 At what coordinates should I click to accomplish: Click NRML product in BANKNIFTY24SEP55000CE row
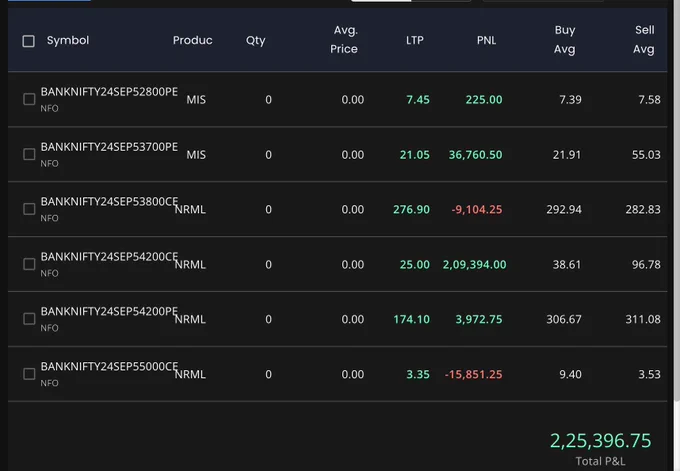point(190,374)
